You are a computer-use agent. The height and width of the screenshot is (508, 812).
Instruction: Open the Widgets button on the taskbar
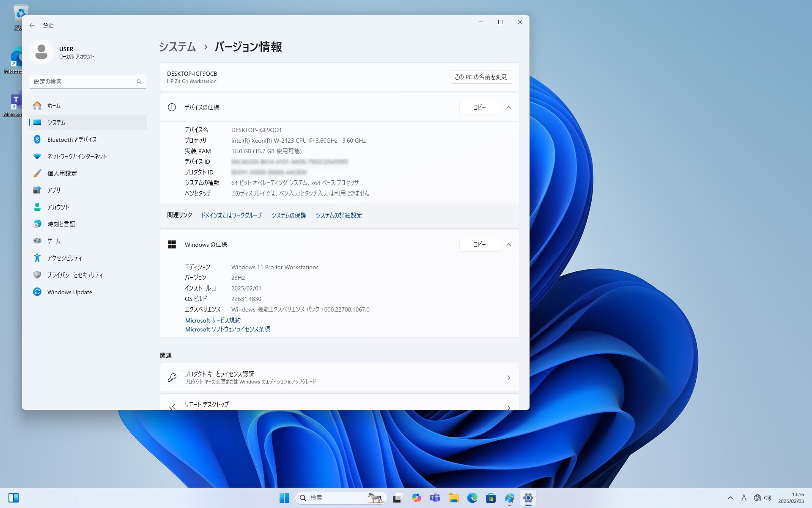tap(14, 498)
